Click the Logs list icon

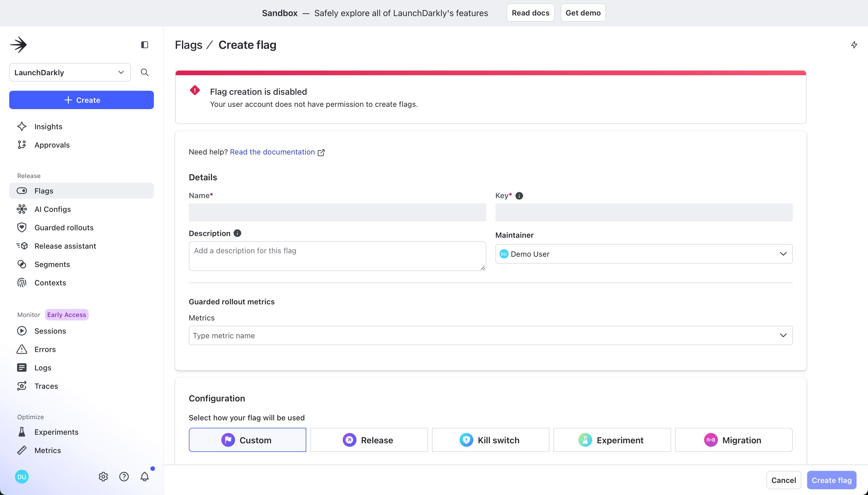coord(22,368)
